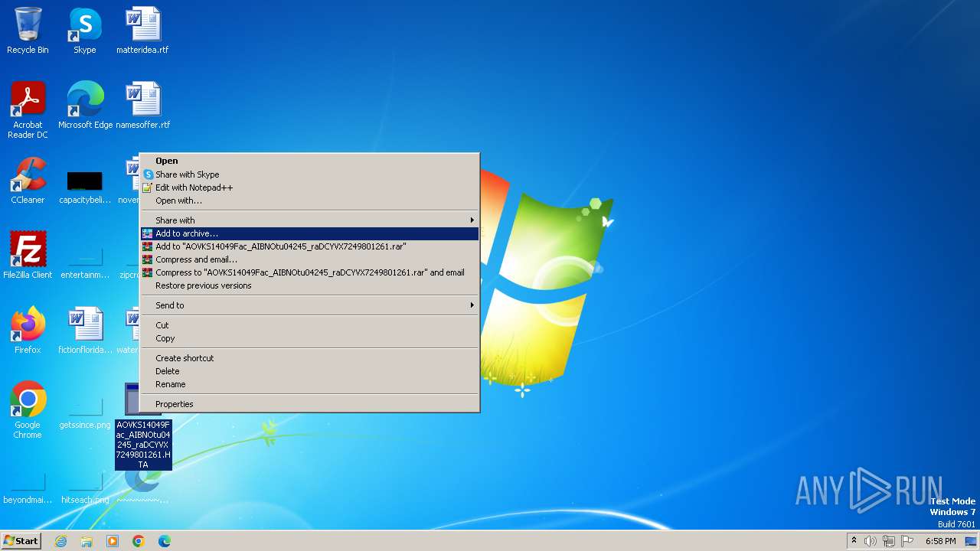Screen dimensions: 980x551
Task: Launch Windows Media Player from taskbar
Action: [x=113, y=541]
